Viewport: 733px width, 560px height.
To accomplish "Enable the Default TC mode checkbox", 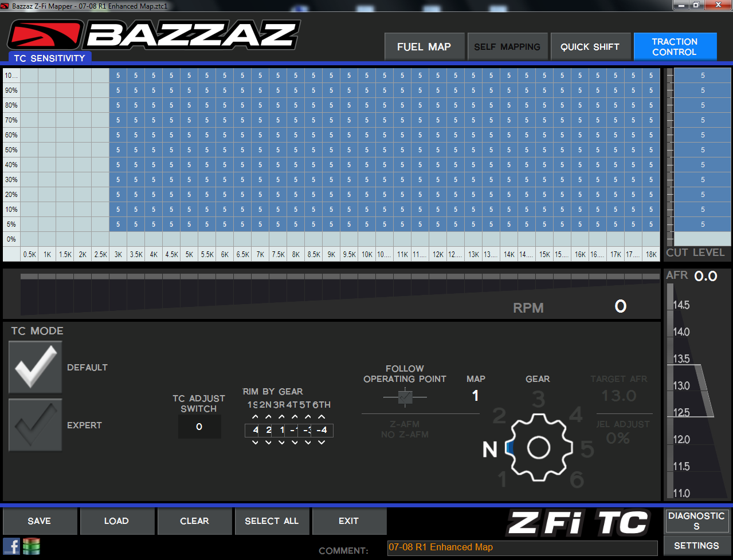I will 36,367.
